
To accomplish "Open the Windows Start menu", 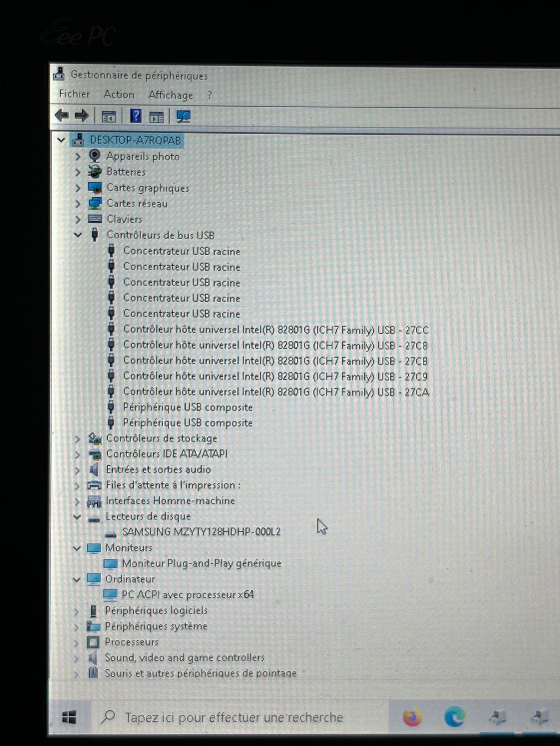I will (69, 717).
